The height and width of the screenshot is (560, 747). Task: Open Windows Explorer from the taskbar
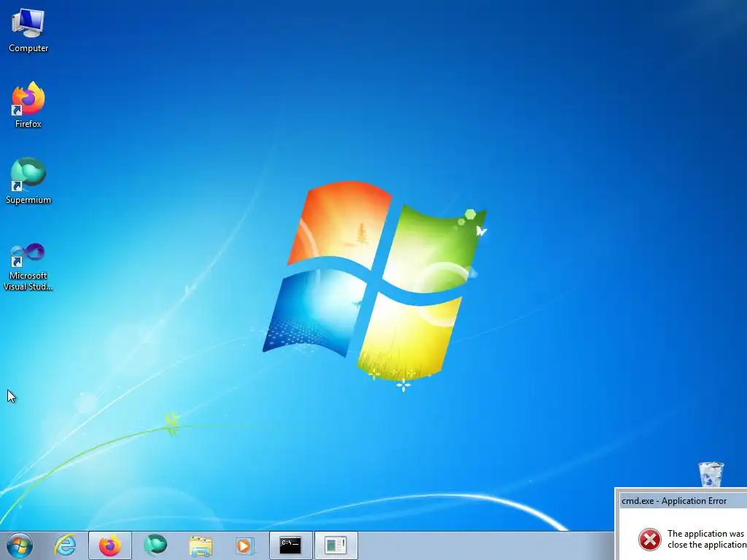pos(201,545)
